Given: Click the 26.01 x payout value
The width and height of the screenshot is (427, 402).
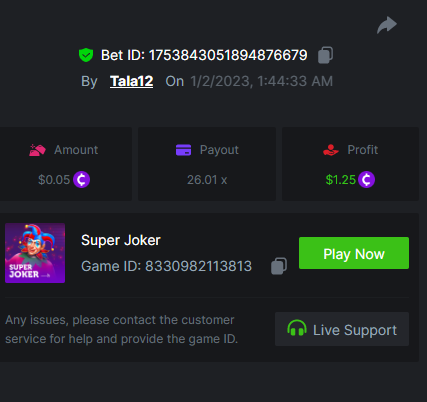Looking at the screenshot, I should click(x=207, y=180).
